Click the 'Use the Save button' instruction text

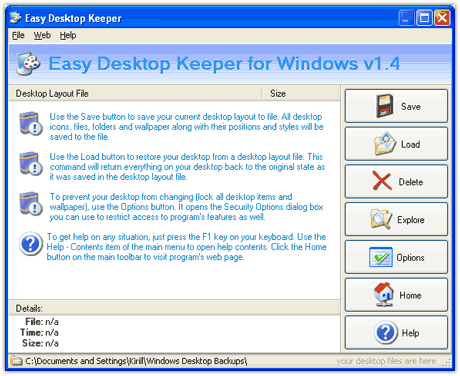[x=186, y=127]
